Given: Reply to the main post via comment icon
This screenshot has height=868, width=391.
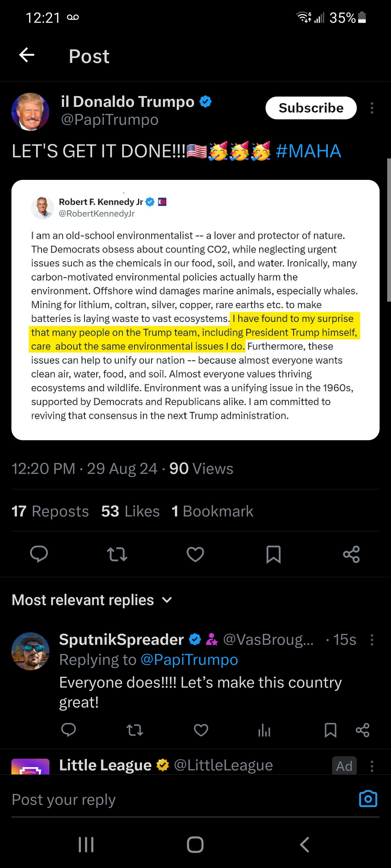Looking at the screenshot, I should point(39,554).
